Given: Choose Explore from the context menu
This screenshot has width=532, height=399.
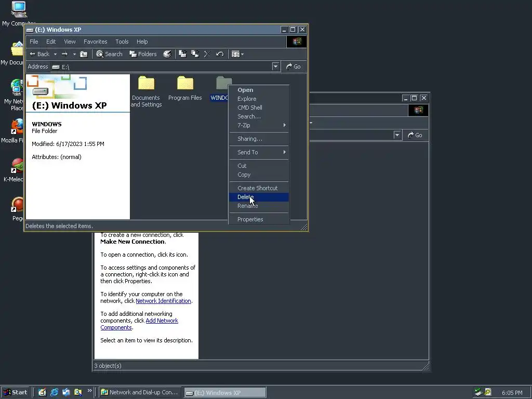Looking at the screenshot, I should pos(259,99).
